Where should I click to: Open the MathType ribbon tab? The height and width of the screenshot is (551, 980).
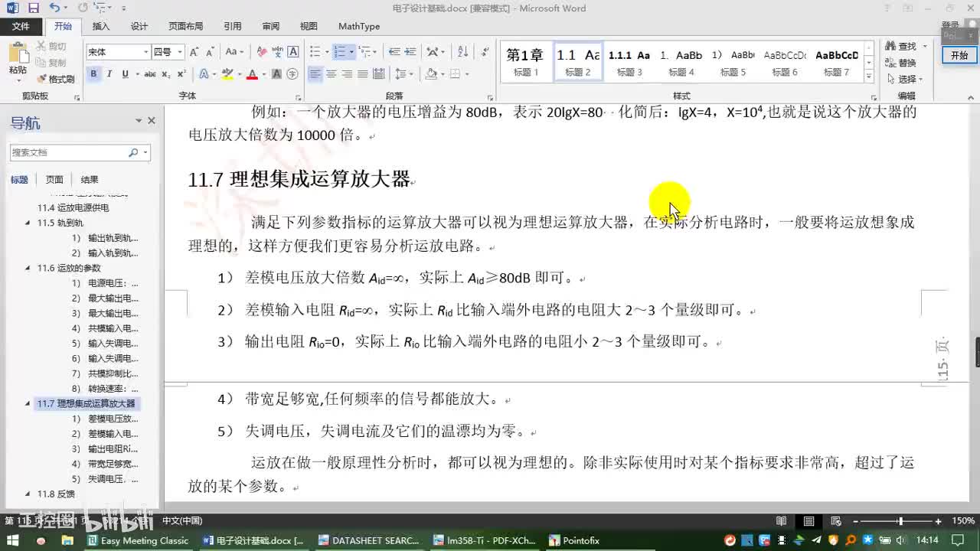359,26
